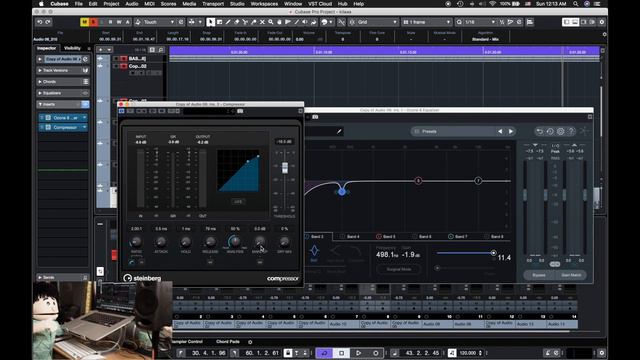This screenshot has width=640, height=360.
Task: Click the compressor Threshold fader handle
Action: pyautogui.click(x=284, y=167)
